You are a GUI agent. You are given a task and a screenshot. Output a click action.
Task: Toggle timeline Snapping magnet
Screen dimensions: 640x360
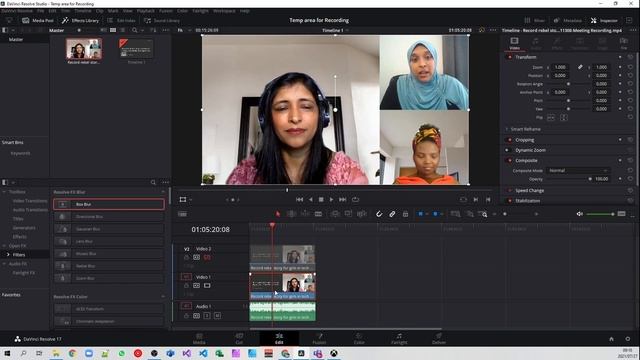[379, 214]
